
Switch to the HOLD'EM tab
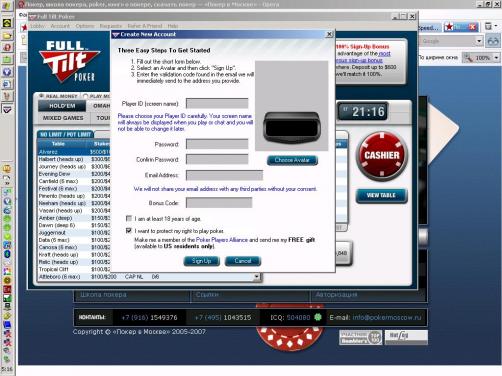62,106
